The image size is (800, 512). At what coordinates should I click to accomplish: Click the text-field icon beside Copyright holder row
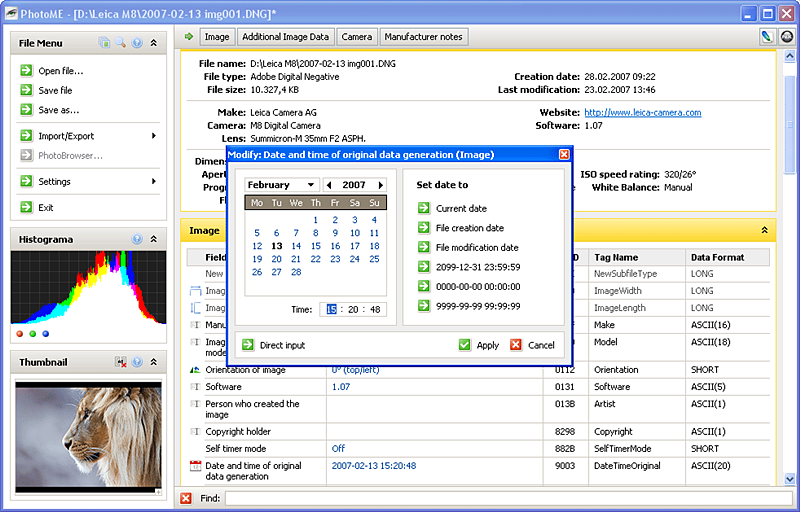(x=195, y=431)
